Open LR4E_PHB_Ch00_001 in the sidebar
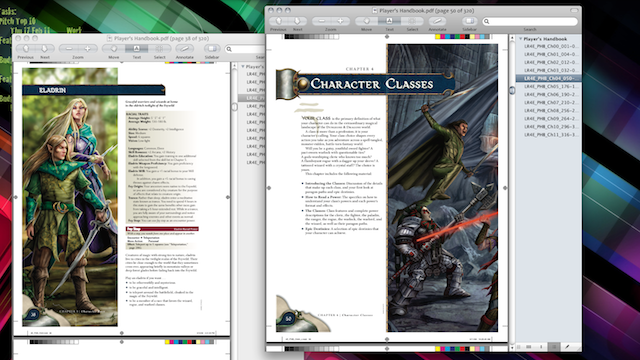640x360 pixels. tap(551, 46)
